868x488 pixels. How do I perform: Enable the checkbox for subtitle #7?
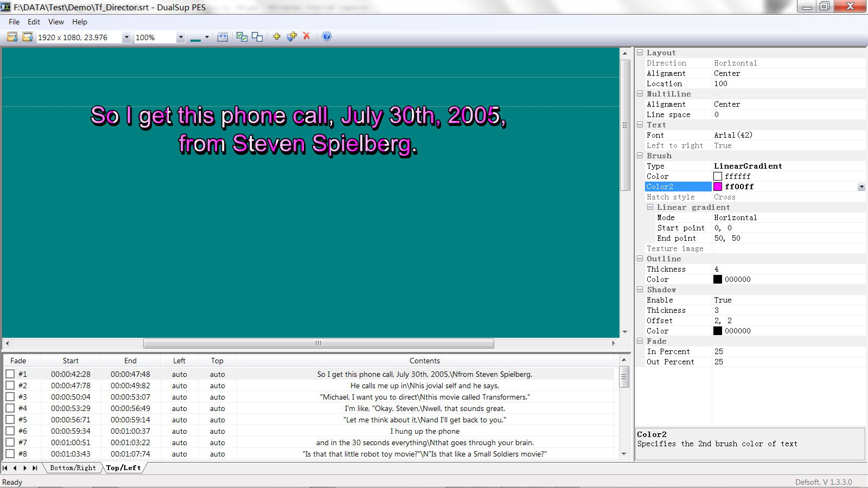coord(10,442)
